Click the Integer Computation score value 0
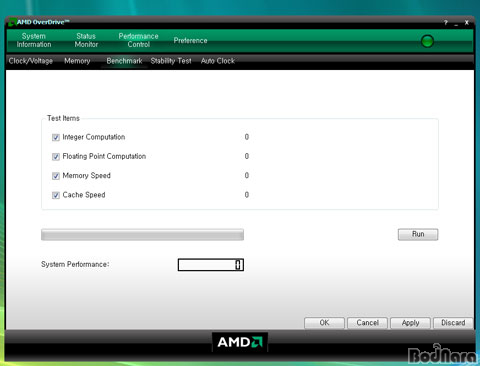The image size is (480, 366). (247, 137)
